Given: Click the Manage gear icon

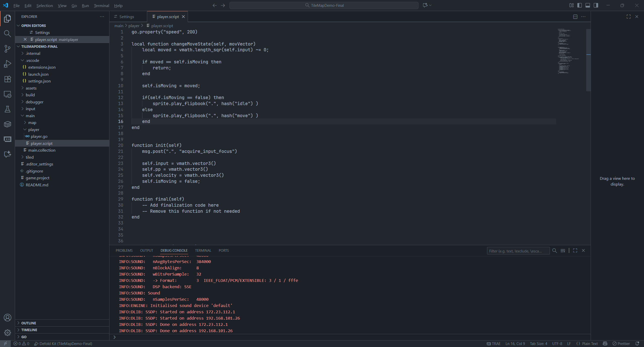Looking at the screenshot, I should tap(8, 332).
